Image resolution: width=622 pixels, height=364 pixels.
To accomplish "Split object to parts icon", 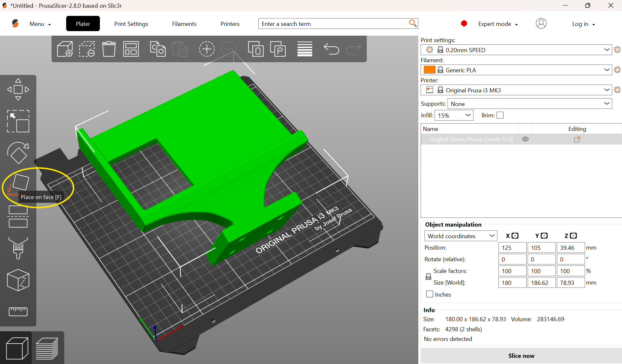I will pos(278,49).
